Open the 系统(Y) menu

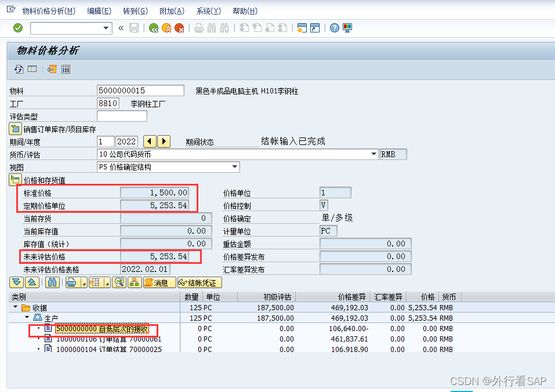point(208,11)
